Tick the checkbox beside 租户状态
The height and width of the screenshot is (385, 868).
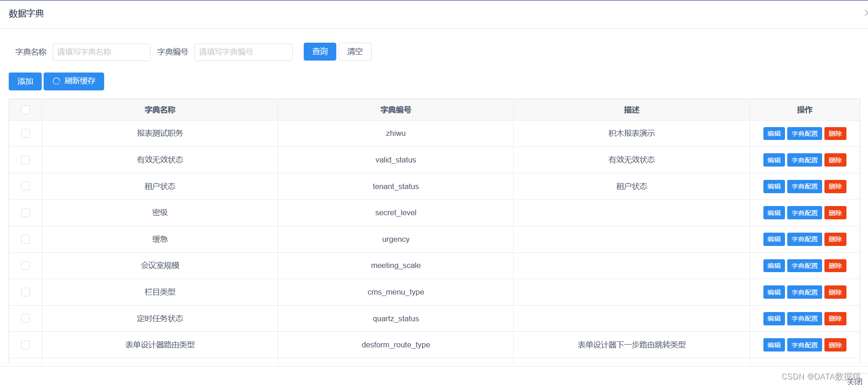[x=25, y=186]
